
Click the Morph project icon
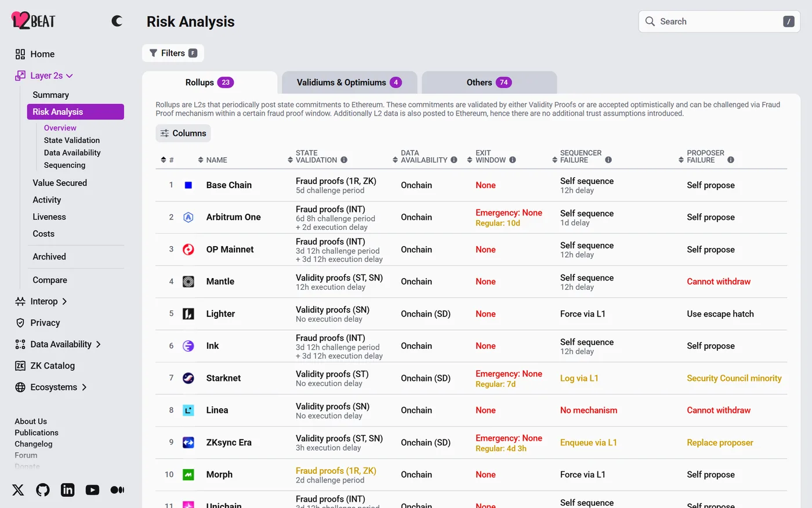(188, 474)
